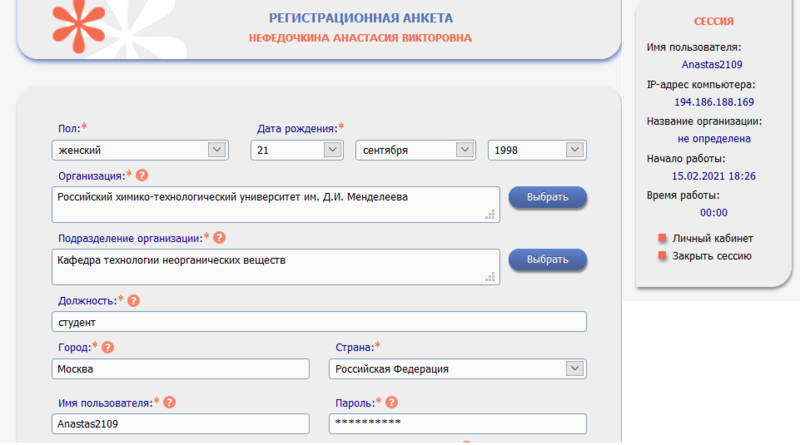The width and height of the screenshot is (800, 445).
Task: Click the Должность field containing студент
Action: point(318,322)
